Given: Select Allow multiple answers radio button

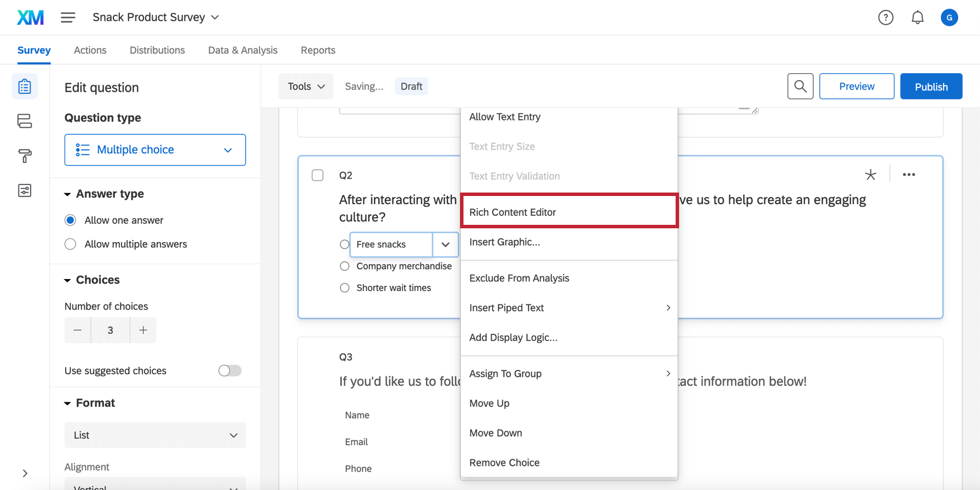Looking at the screenshot, I should point(70,244).
